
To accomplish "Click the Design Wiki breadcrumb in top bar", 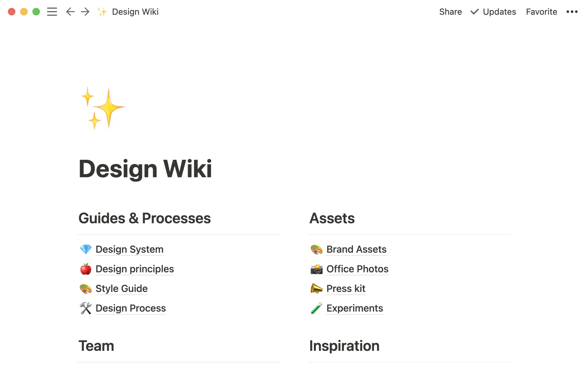I will (x=135, y=12).
